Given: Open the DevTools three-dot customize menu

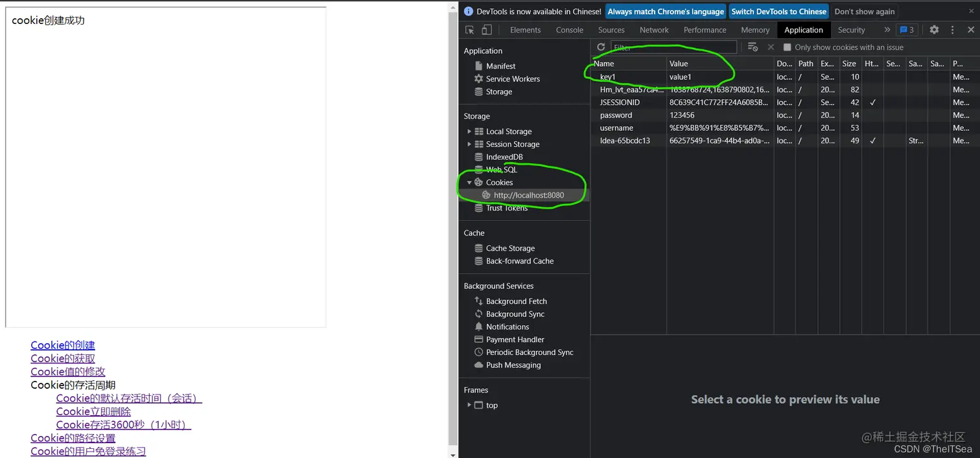Looking at the screenshot, I should tap(952, 30).
